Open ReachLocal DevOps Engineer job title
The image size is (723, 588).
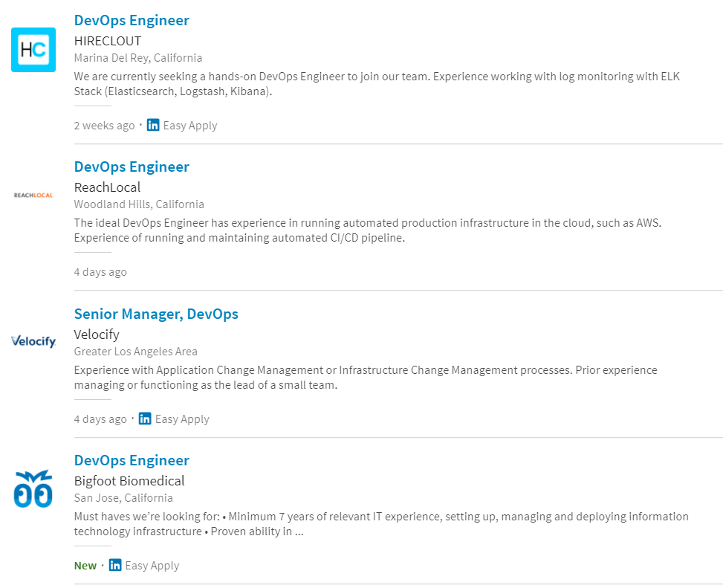132,167
